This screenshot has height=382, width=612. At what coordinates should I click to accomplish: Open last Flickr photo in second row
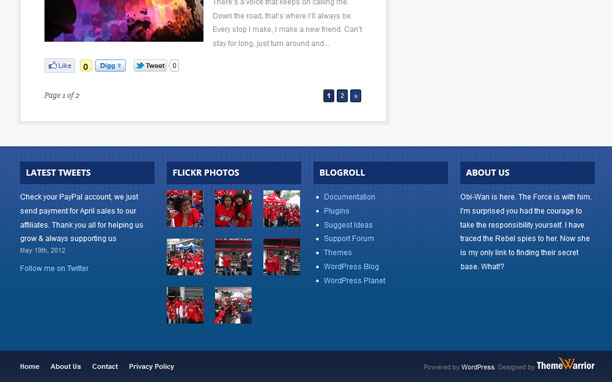282,257
